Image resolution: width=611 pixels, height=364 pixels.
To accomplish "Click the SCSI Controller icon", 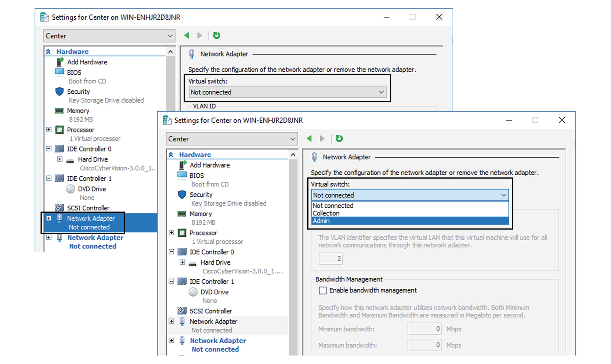I will click(181, 311).
